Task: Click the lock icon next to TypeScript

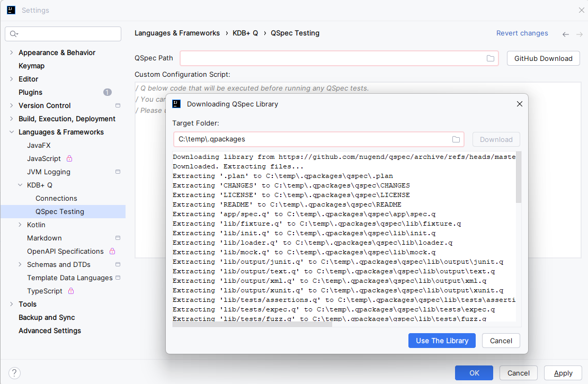Action: point(71,291)
